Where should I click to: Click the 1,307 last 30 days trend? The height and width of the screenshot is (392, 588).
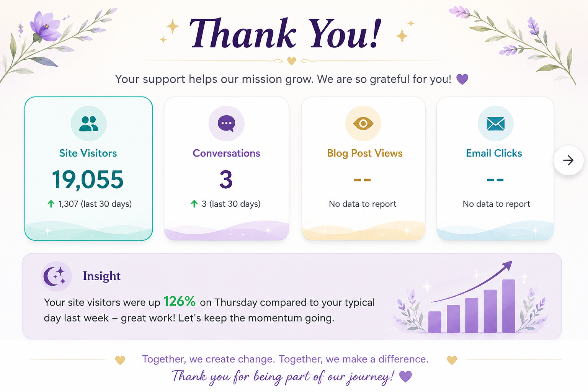[x=89, y=204]
